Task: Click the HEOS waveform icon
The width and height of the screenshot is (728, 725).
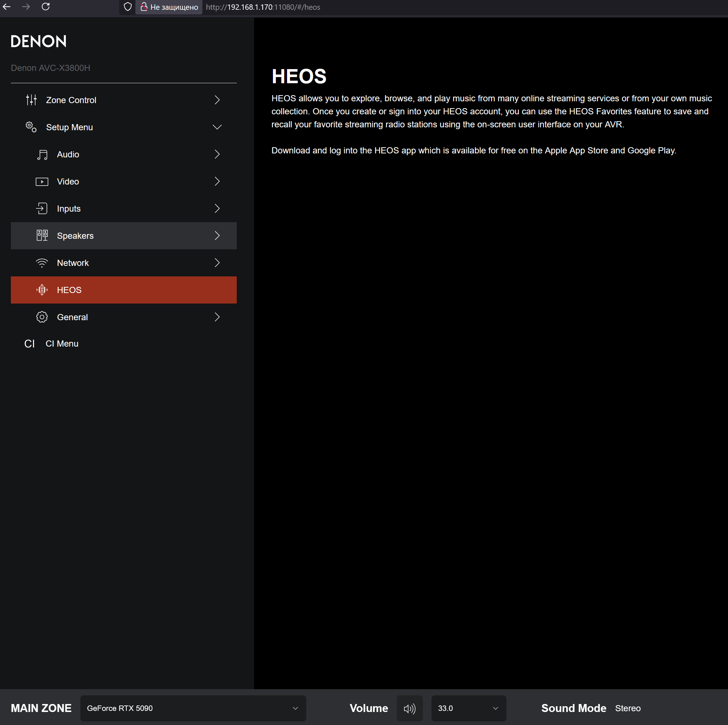Action: tap(42, 290)
